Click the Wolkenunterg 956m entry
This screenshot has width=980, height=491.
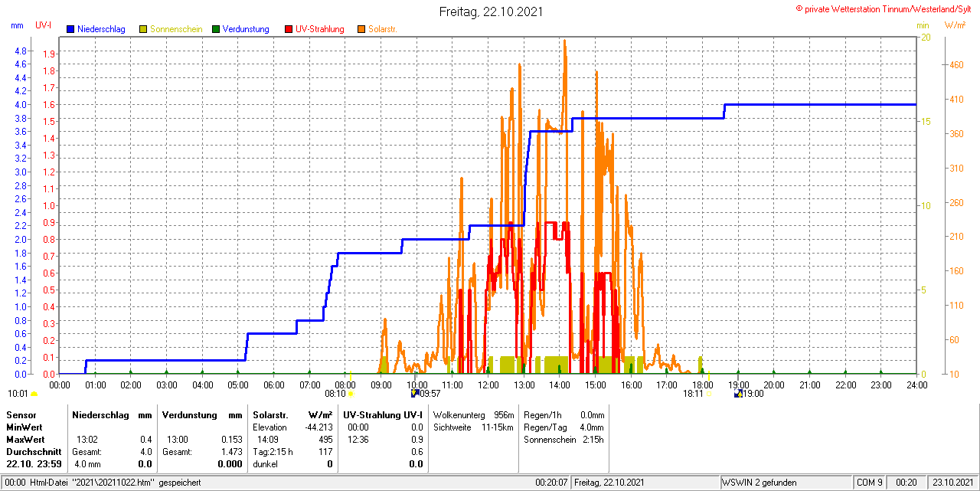pos(473,414)
